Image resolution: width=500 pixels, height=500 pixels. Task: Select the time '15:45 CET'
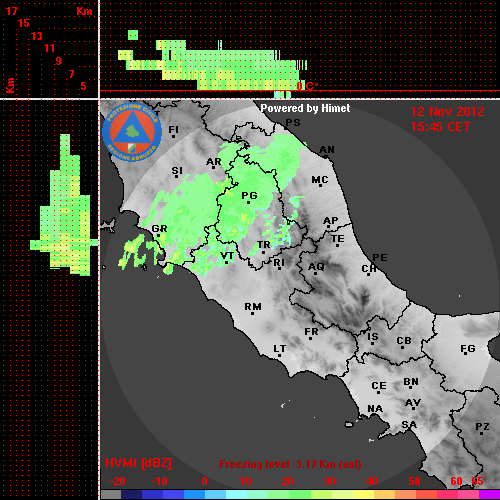(x=440, y=127)
